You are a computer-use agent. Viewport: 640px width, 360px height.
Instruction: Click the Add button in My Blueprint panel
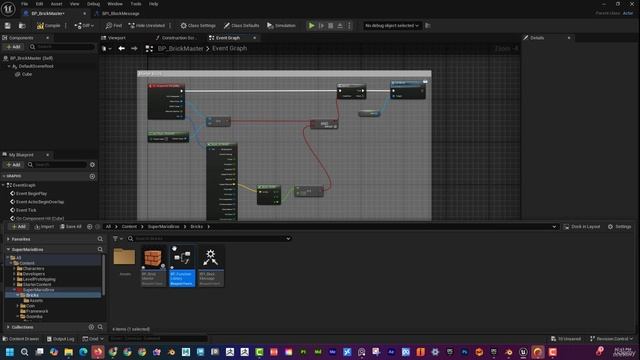(13, 165)
